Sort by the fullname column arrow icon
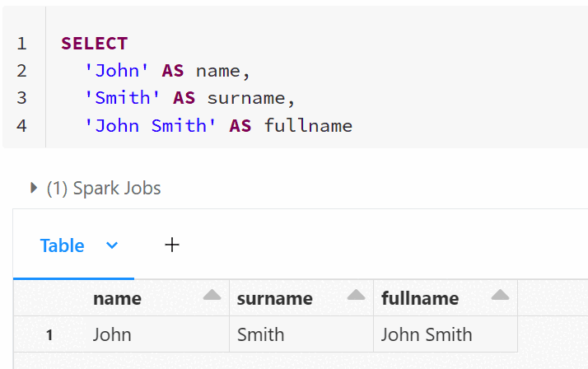Screen dimensions: 588x369 pyautogui.click(x=500, y=296)
